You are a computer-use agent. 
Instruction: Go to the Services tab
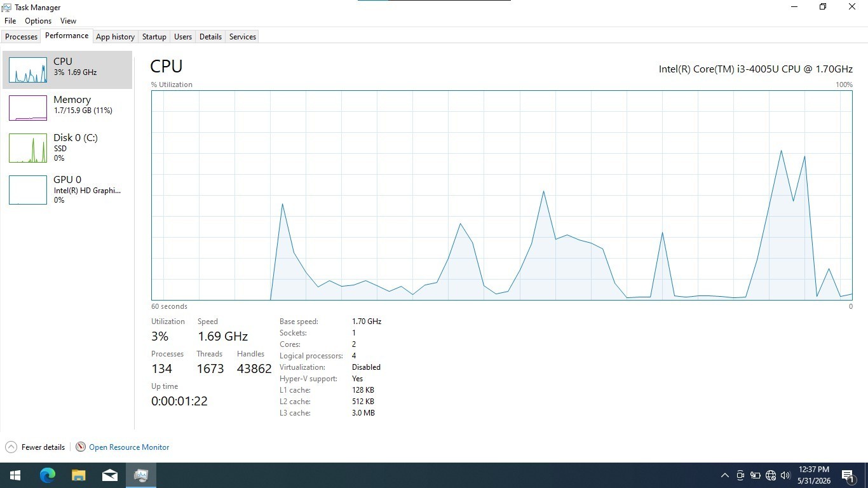coord(243,37)
